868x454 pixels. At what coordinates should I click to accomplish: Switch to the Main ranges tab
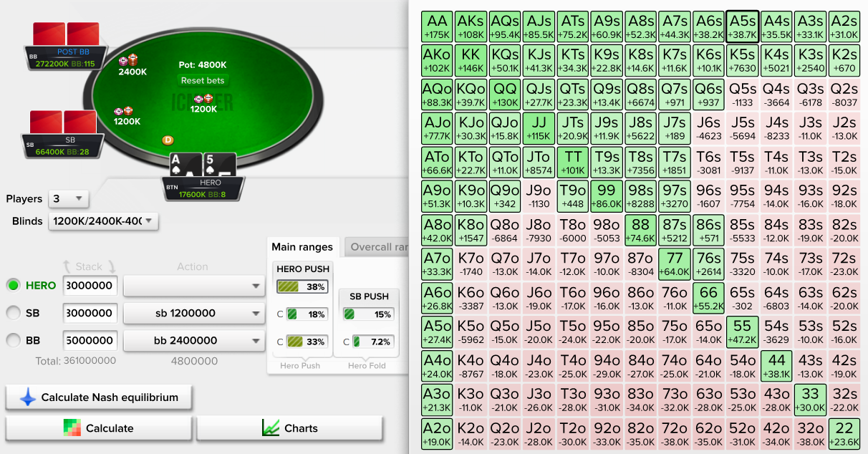click(x=302, y=247)
